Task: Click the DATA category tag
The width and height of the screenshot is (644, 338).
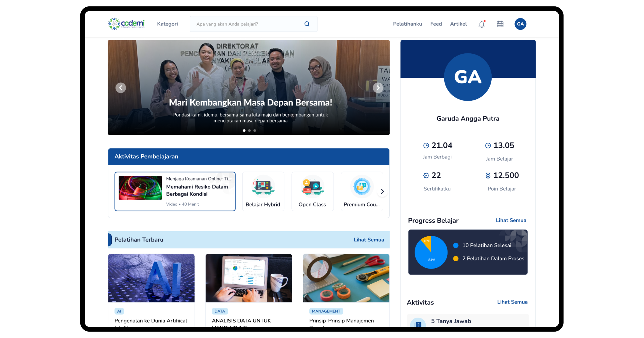Action: (x=220, y=311)
